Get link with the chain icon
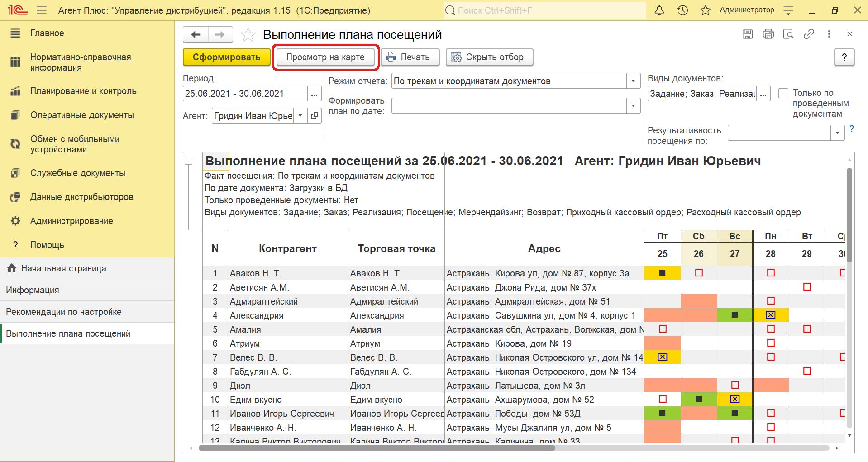This screenshot has height=462, width=868. pos(809,34)
